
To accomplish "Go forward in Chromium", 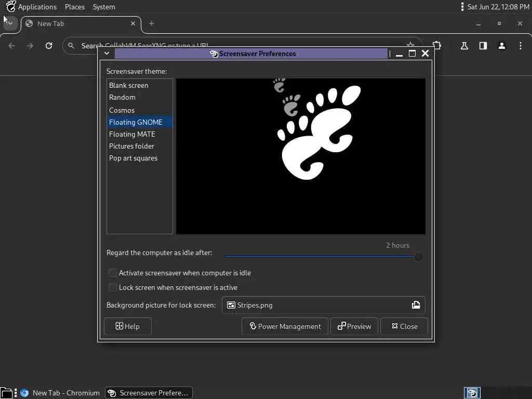I will pos(30,46).
